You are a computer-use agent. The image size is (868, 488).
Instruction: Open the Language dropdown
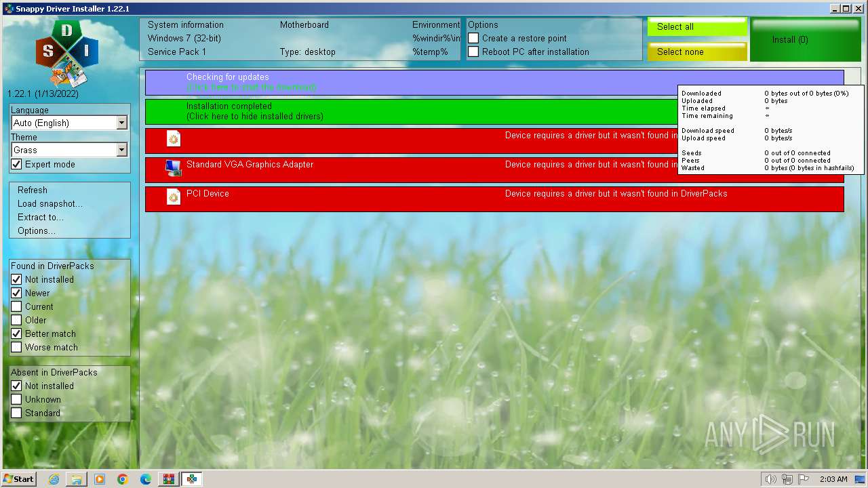tap(69, 123)
